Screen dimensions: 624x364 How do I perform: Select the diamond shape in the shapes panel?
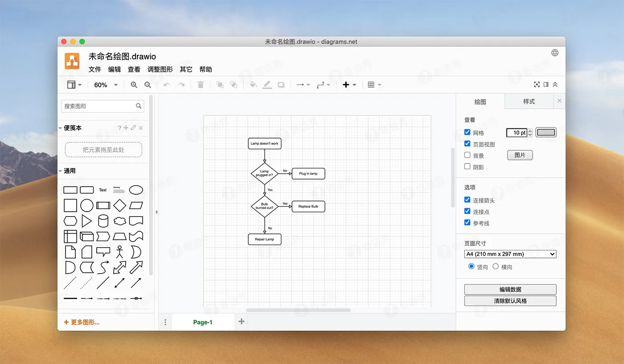pyautogui.click(x=119, y=205)
